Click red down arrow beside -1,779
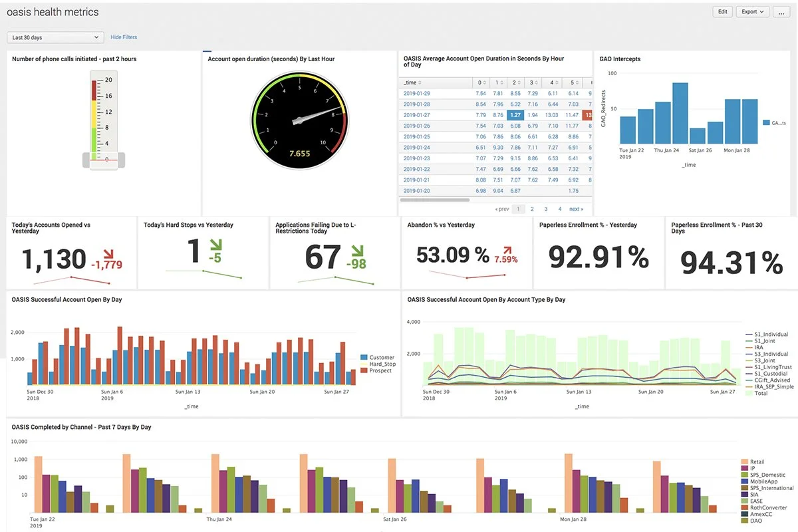This screenshot has width=798, height=532. click(108, 253)
